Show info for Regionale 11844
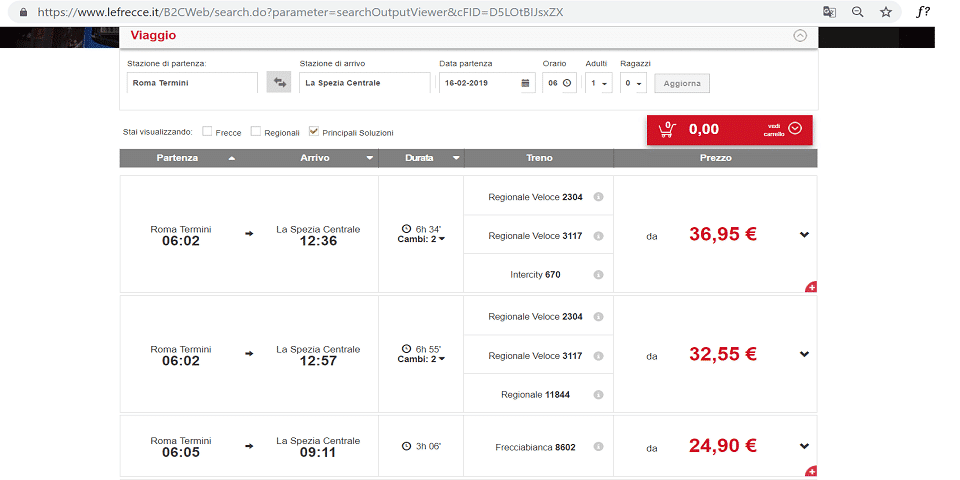Screen dimensions: 960x480 point(599,395)
